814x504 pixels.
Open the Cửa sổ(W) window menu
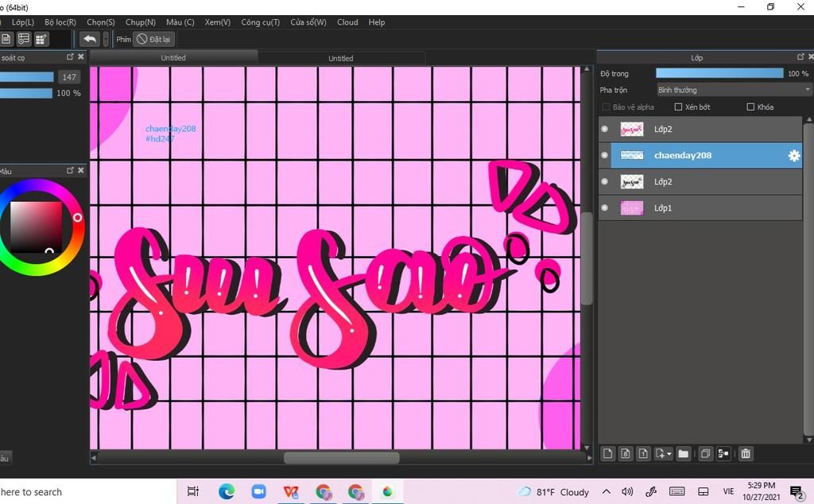pyautogui.click(x=308, y=22)
